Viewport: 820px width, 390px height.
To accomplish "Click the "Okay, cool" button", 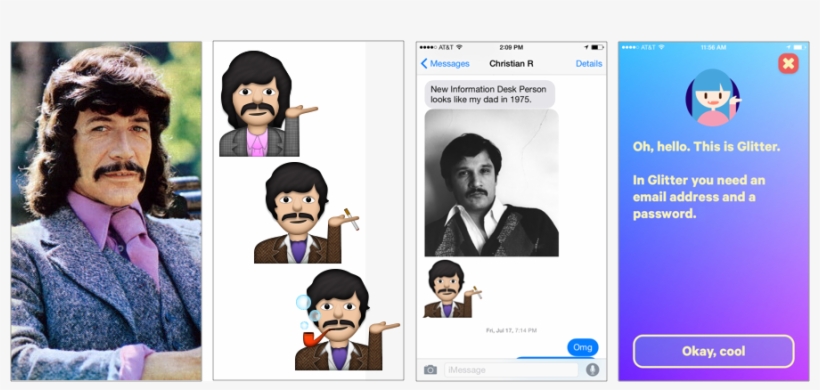I will [713, 351].
